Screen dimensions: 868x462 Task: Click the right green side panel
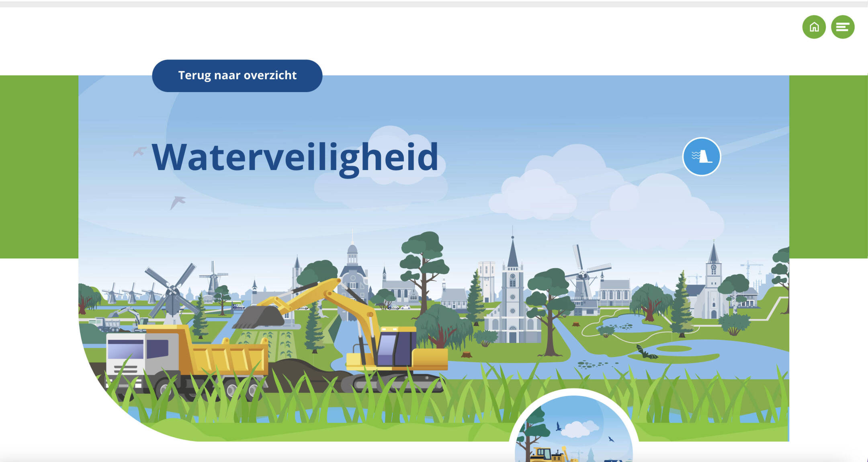828,167
